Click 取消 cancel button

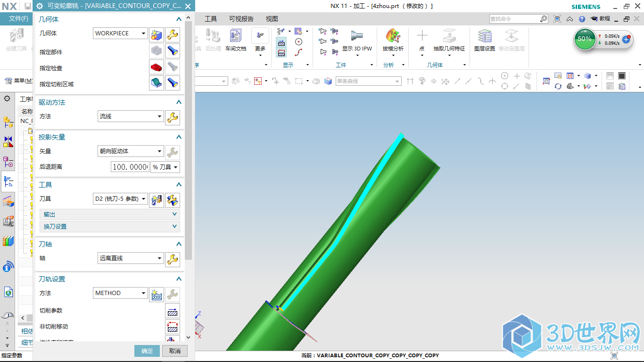175,351
